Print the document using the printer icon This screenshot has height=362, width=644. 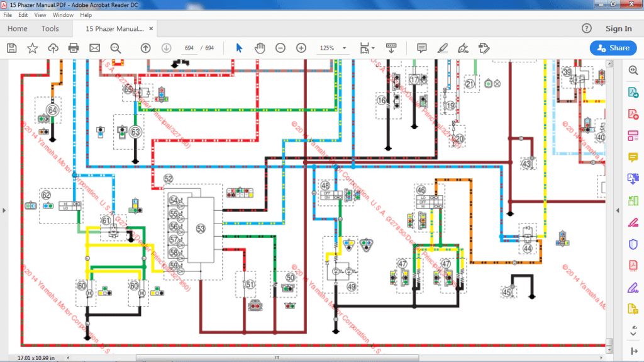pyautogui.click(x=74, y=48)
